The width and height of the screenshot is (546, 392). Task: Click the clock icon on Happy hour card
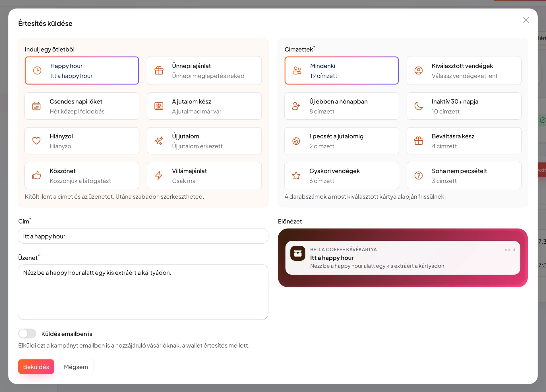pos(37,70)
